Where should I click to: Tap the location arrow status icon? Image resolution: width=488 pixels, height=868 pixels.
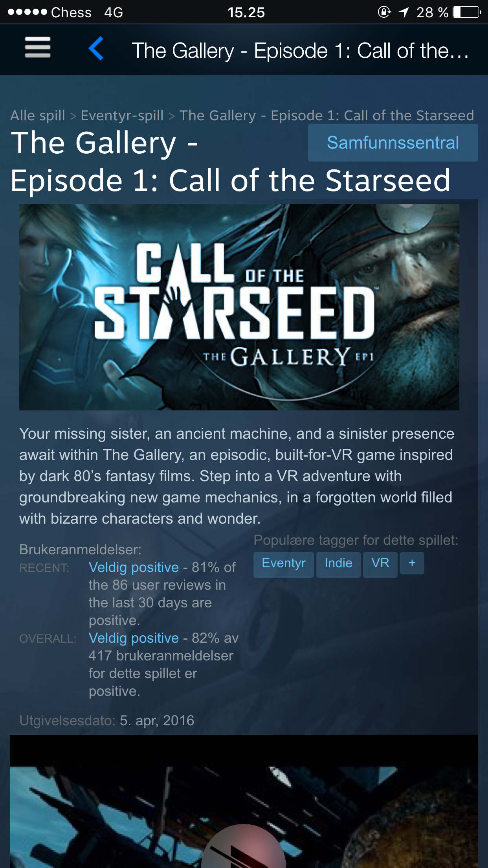(404, 12)
